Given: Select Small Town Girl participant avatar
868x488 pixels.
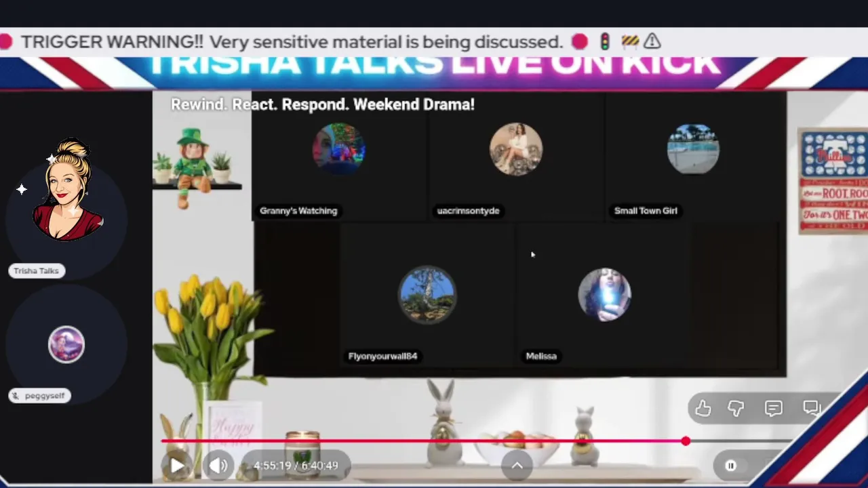Looking at the screenshot, I should coord(693,149).
